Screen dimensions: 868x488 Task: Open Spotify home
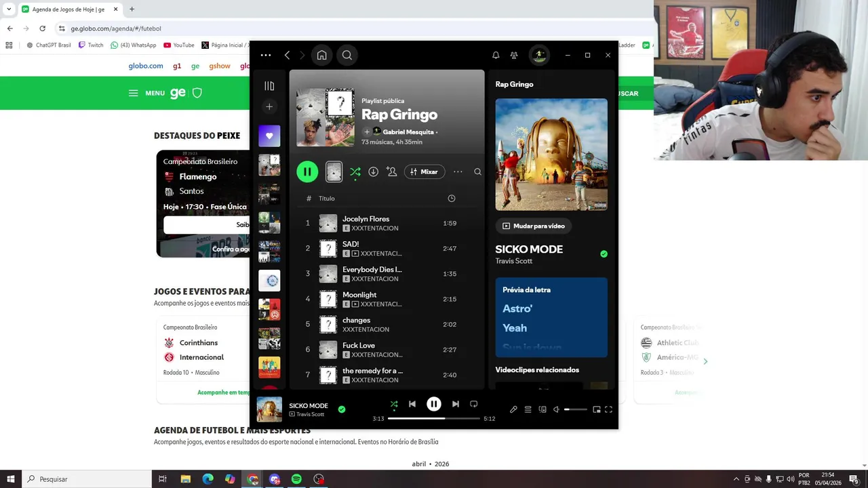click(322, 55)
